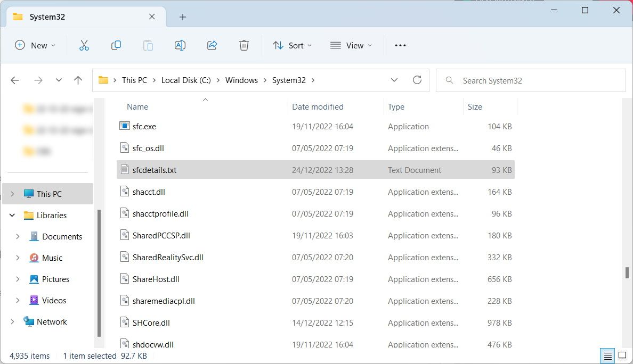633x364 pixels.
Task: Open the See more menu
Action: (400, 45)
